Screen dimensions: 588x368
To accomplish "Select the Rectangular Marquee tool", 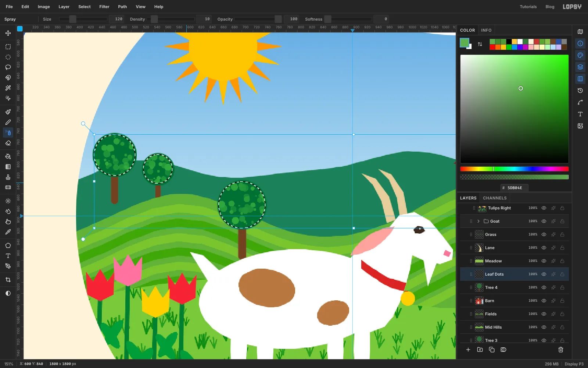I will pos(8,47).
